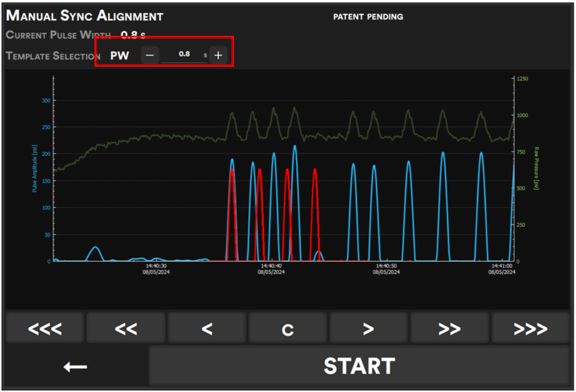Screen dimensions: 576x392
Task: Click the PW value field showing 0.8
Action: click(184, 55)
